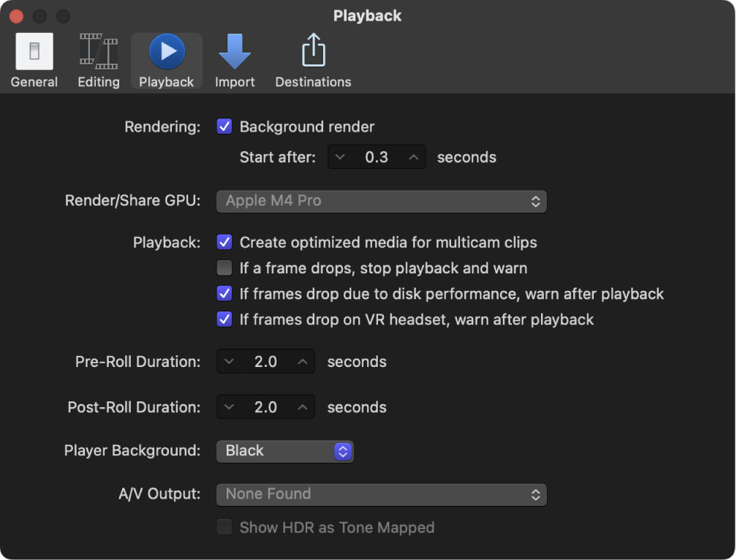Click the filmstrip icon above Editing

98,50
